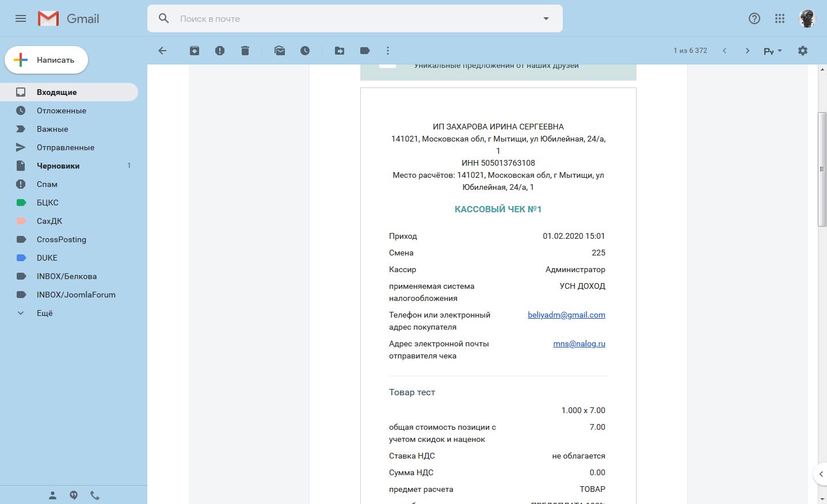Open the Входящие folder
Viewport: 827px width, 504px height.
69,92
